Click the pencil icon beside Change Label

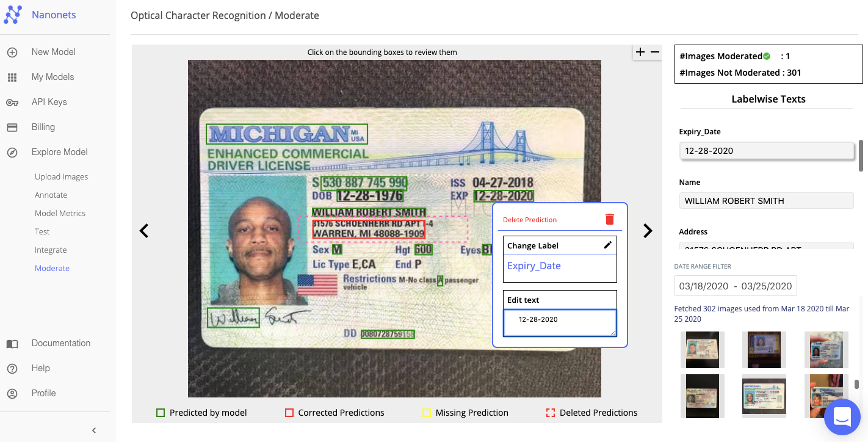(607, 245)
